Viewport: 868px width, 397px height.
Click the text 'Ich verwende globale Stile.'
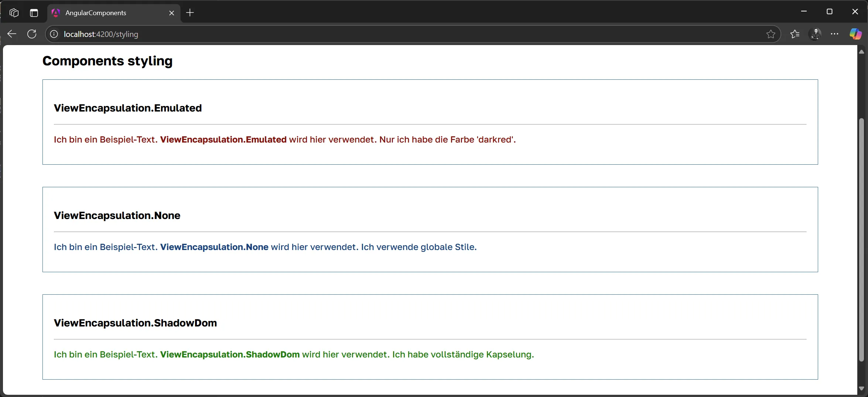[419, 247]
